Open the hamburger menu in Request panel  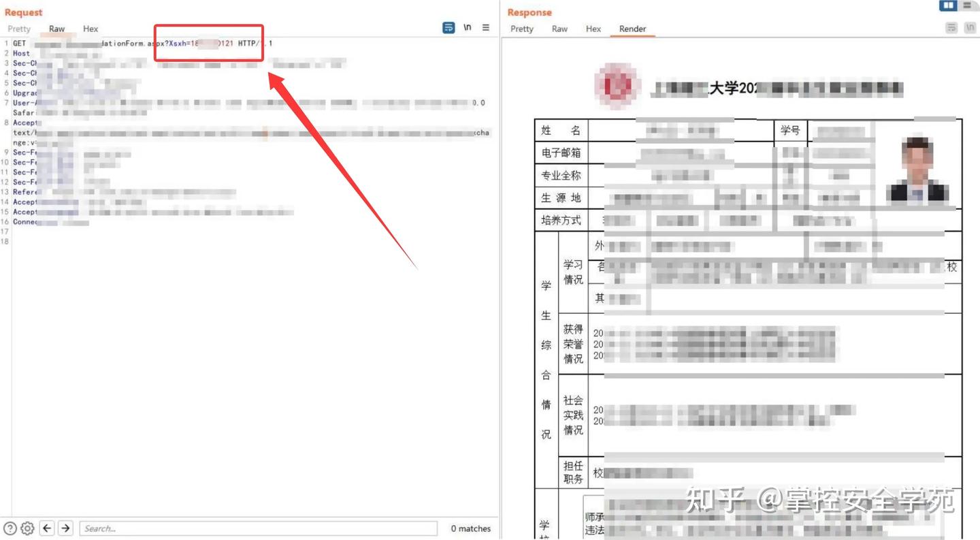tap(485, 27)
